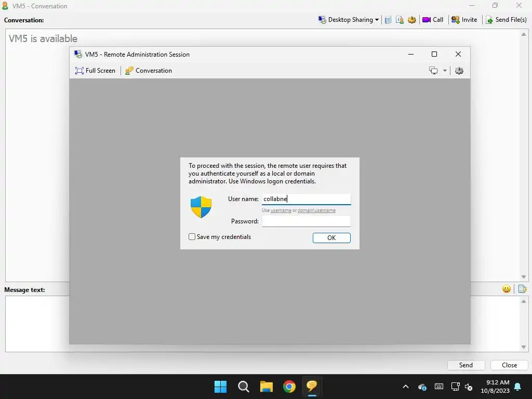
Task: Click the message template icon beside the smiley
Action: click(x=523, y=289)
